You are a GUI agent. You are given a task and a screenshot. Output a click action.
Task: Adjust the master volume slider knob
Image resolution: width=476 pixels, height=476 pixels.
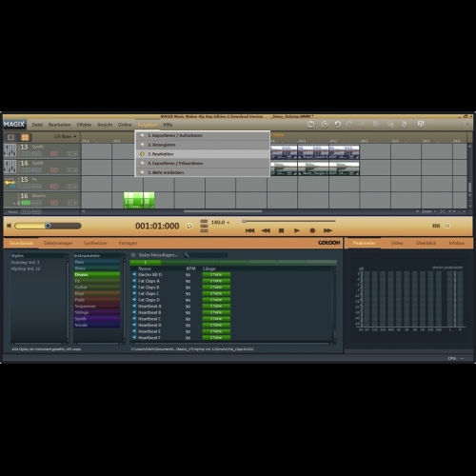[x=48, y=226]
